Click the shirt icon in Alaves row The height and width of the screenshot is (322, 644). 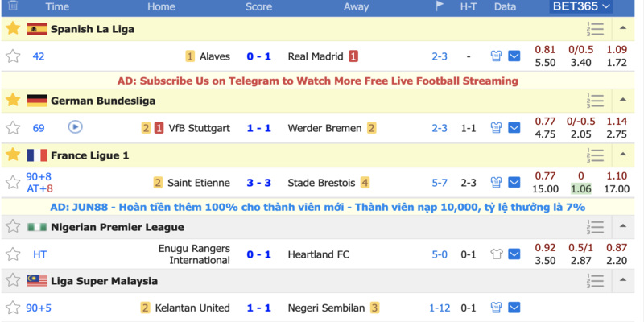click(x=496, y=56)
